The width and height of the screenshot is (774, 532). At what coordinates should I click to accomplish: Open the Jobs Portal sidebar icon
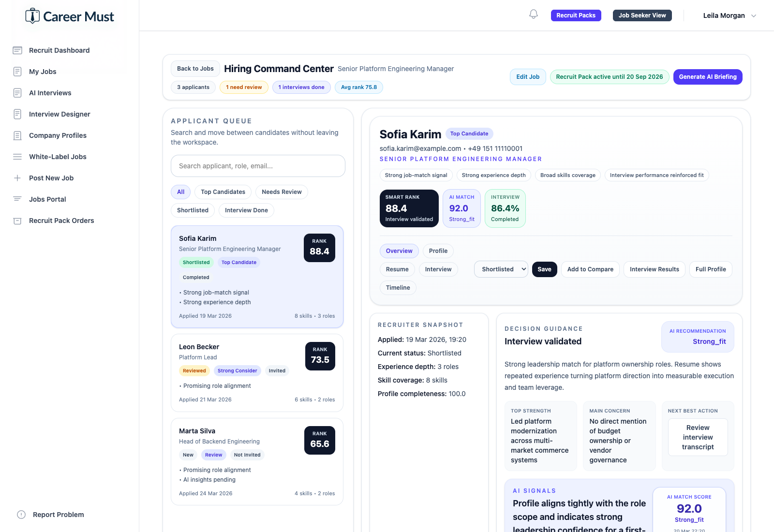[x=17, y=199]
